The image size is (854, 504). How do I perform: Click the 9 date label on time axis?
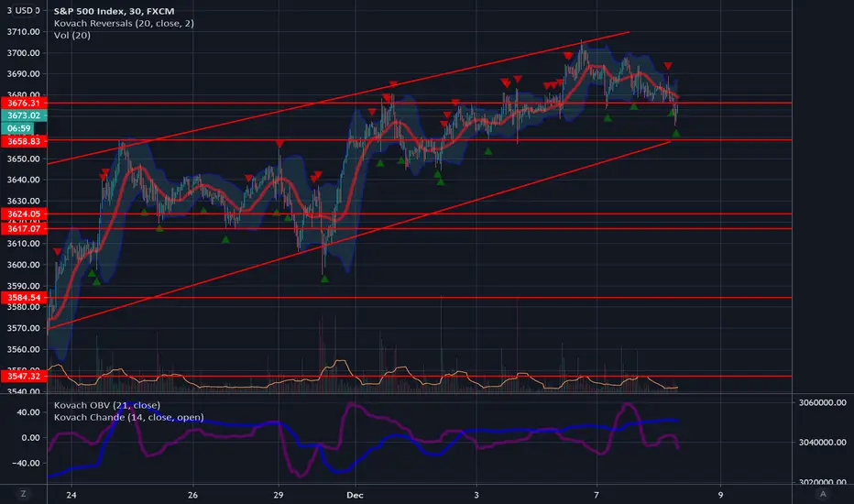(720, 495)
